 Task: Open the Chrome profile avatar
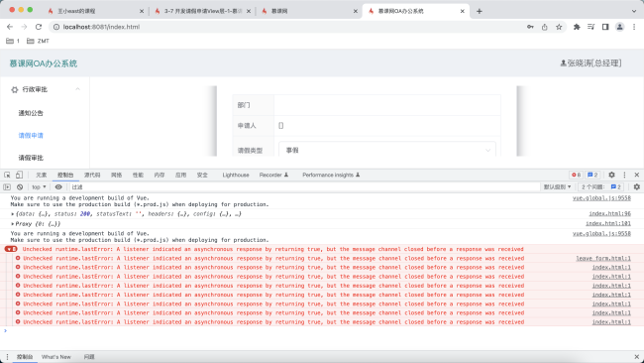coord(619,27)
